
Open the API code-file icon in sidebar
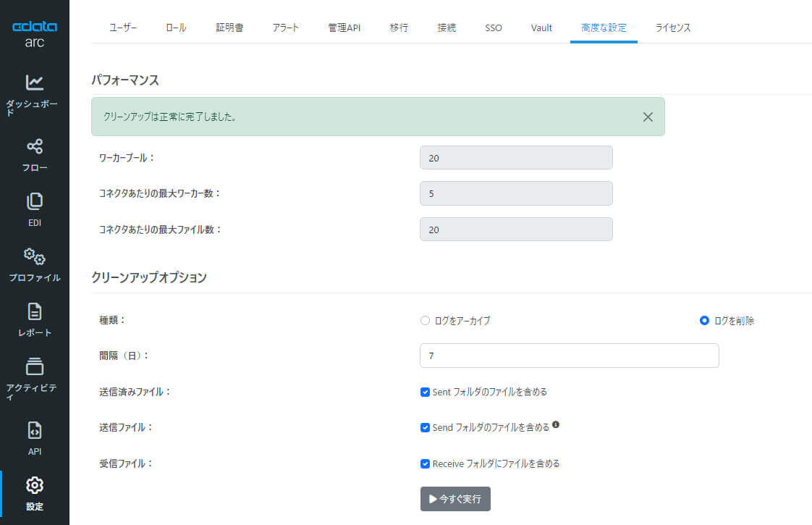(34, 430)
